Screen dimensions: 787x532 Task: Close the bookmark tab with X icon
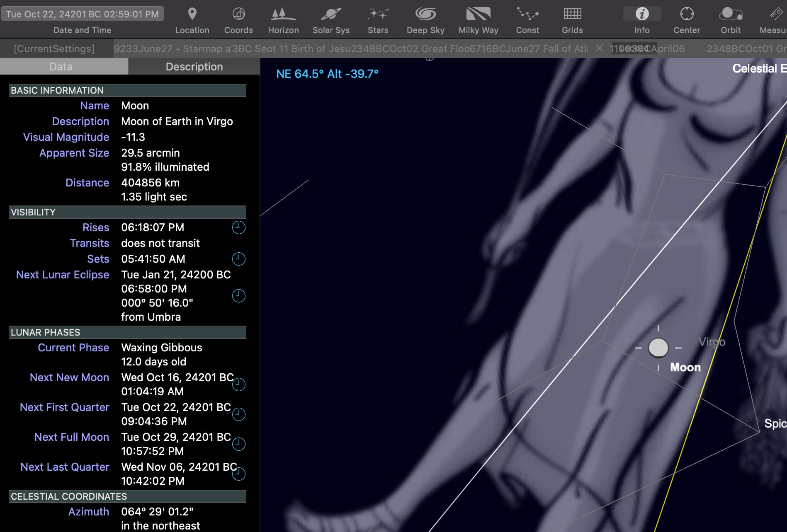pyautogui.click(x=599, y=48)
